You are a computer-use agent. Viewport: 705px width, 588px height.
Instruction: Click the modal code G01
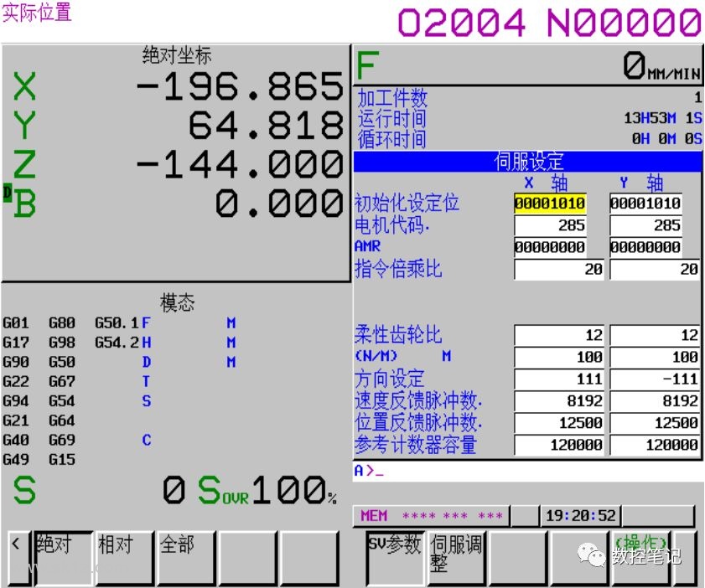(16, 323)
